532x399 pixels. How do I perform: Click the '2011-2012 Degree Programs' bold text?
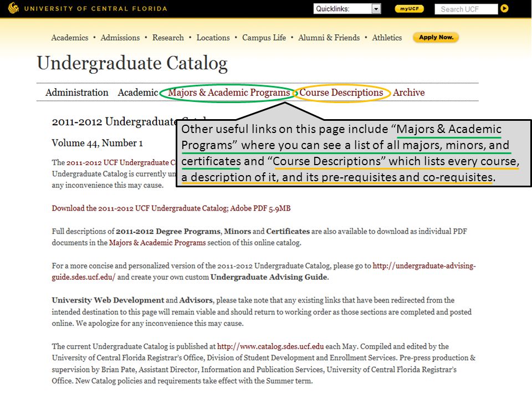[168, 232]
